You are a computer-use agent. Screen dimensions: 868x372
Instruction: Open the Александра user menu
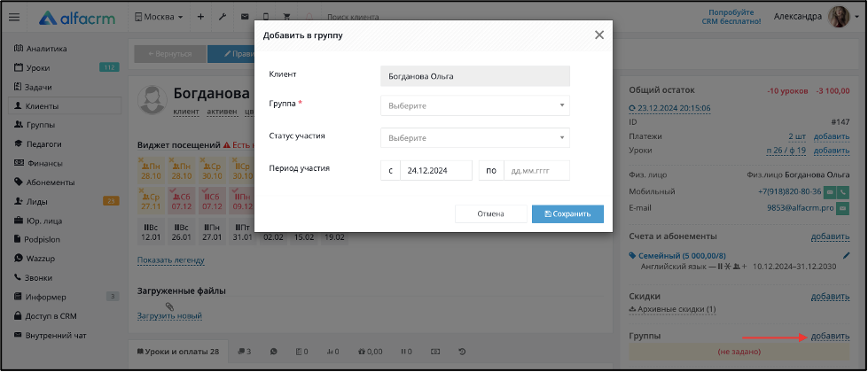[x=798, y=17]
